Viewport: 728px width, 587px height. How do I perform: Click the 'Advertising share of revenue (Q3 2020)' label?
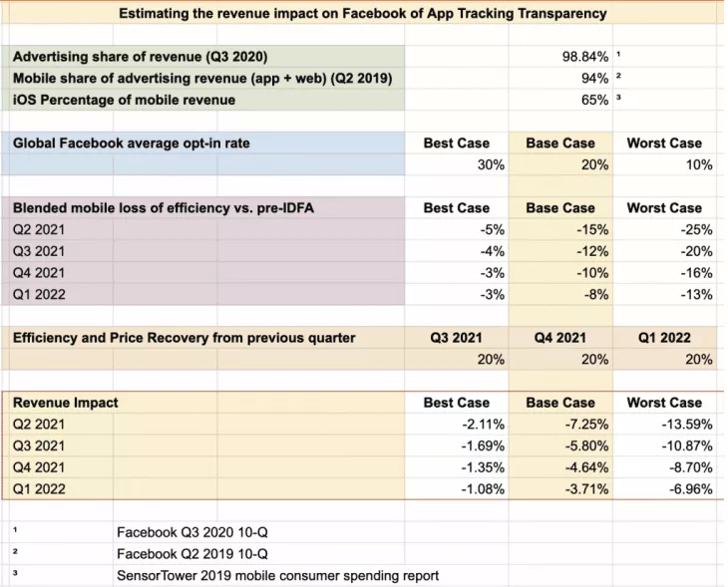point(141,57)
